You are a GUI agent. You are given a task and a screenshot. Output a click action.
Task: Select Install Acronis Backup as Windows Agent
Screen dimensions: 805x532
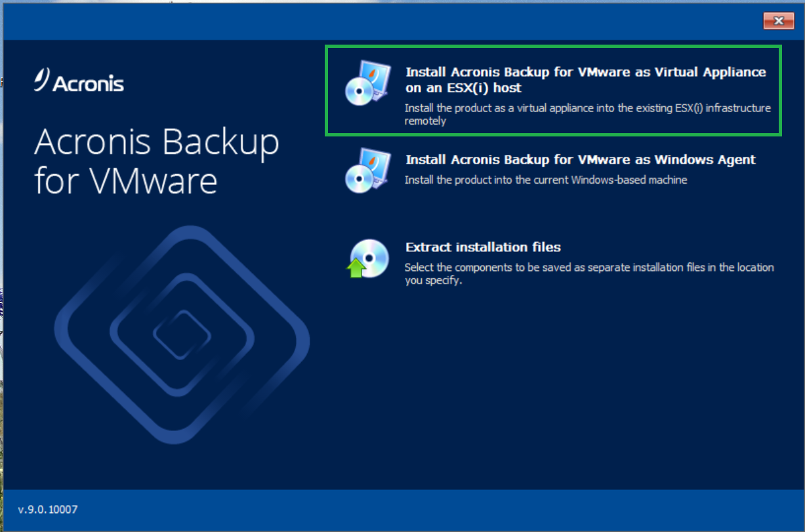pos(581,159)
